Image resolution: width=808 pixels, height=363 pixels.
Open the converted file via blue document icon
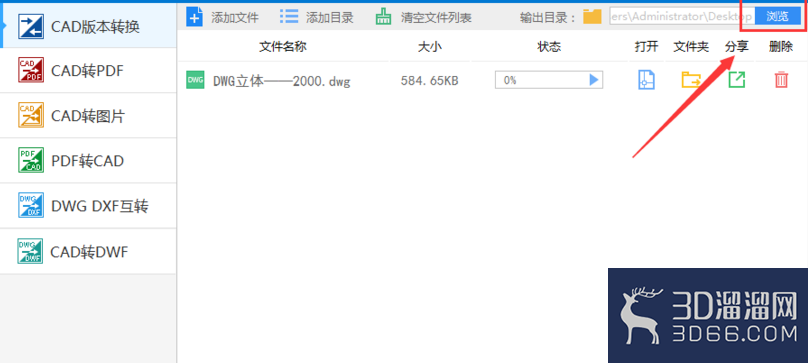pos(646,80)
